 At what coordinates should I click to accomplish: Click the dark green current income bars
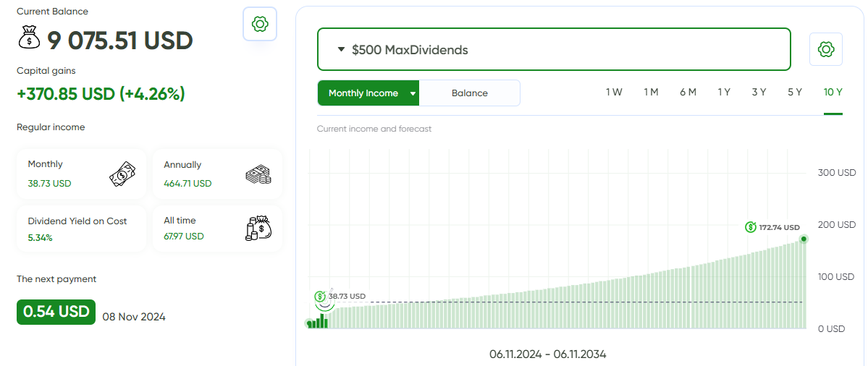pos(319,321)
